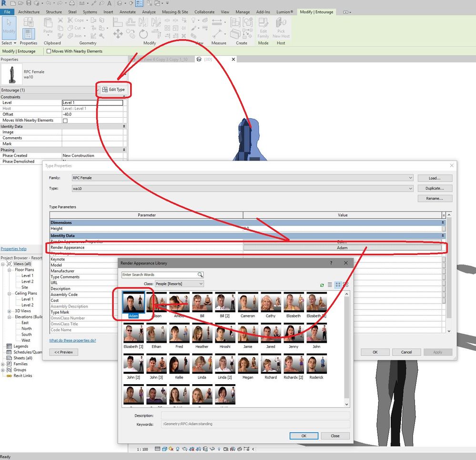Click the Move tool icon in Modify panel

(118, 33)
